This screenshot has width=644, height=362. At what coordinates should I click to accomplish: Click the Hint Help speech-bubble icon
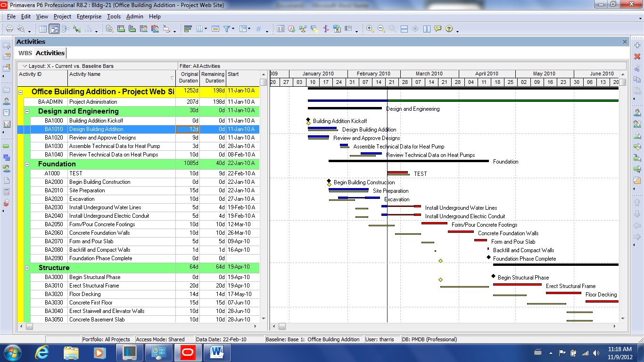pyautogui.click(x=438, y=29)
